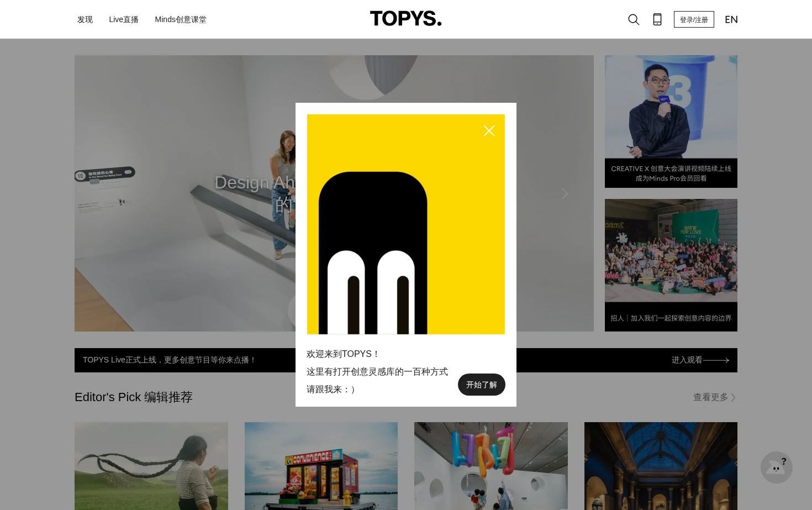Click the 欢迎来到TOPYS！ popup text
812x510 pixels.
pos(343,354)
